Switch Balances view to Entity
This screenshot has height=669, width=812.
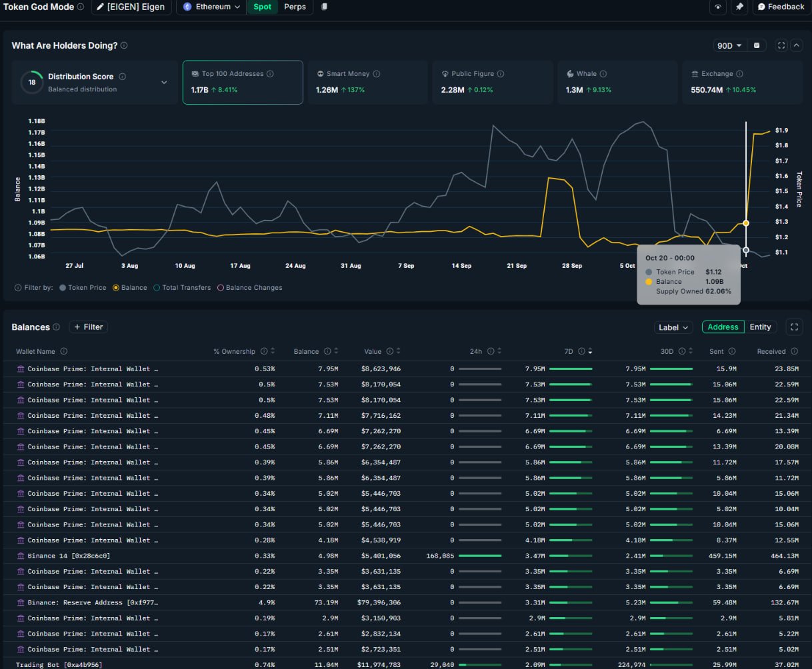tap(760, 327)
